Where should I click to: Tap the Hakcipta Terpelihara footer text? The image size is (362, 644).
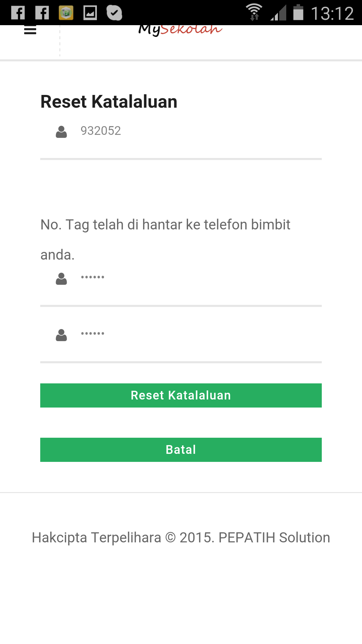point(181,538)
